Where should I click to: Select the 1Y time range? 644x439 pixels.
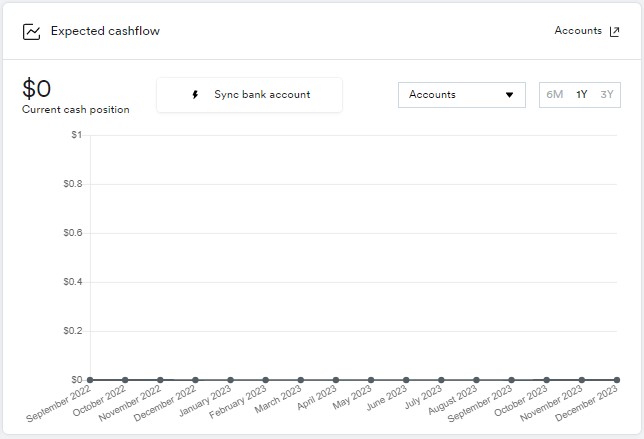tap(582, 95)
